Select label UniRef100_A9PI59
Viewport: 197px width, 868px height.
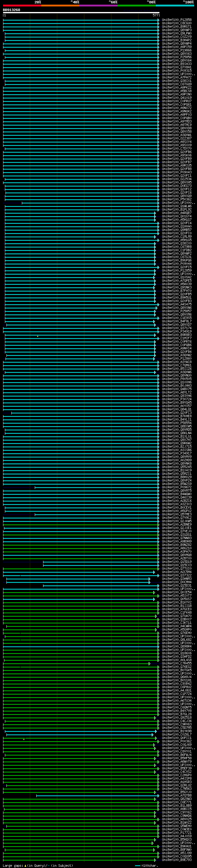coord(177,47)
